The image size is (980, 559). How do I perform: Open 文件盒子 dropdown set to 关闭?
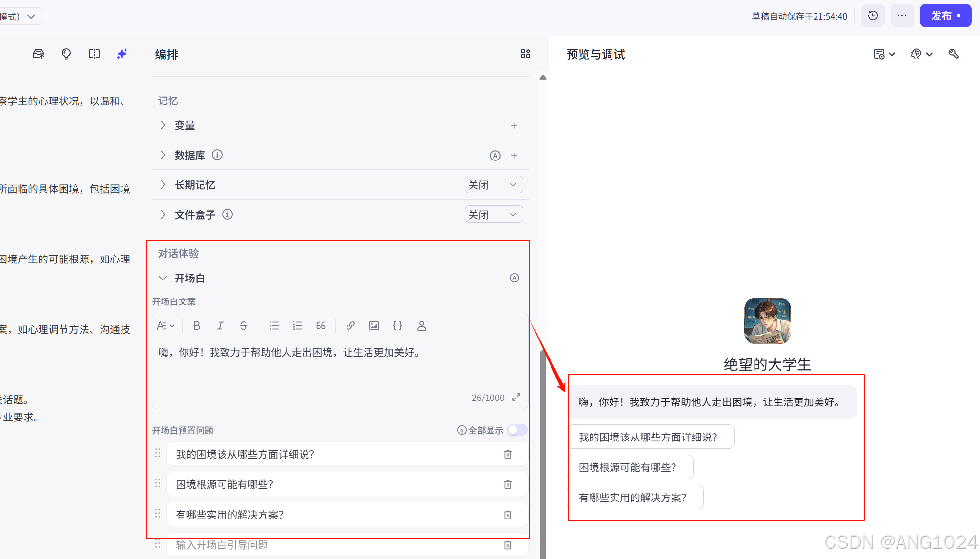click(x=493, y=215)
